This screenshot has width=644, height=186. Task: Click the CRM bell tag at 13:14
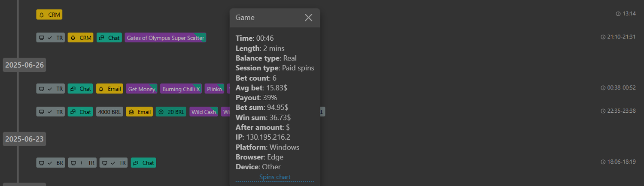coord(49,15)
